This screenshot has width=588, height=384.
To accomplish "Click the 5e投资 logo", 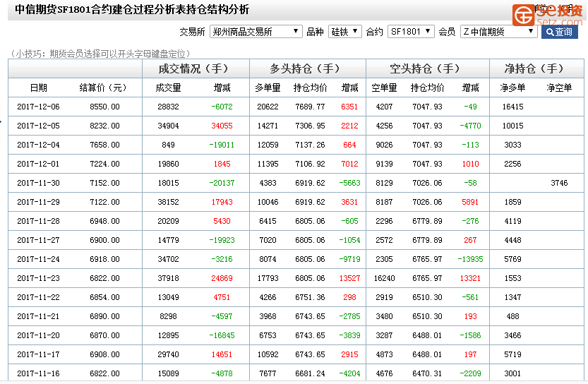I will (x=547, y=15).
